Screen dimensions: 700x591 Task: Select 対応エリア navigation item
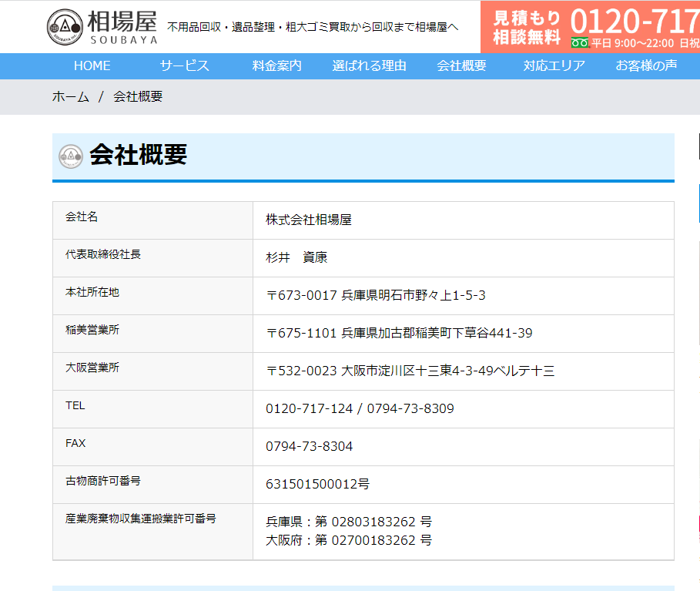point(554,65)
